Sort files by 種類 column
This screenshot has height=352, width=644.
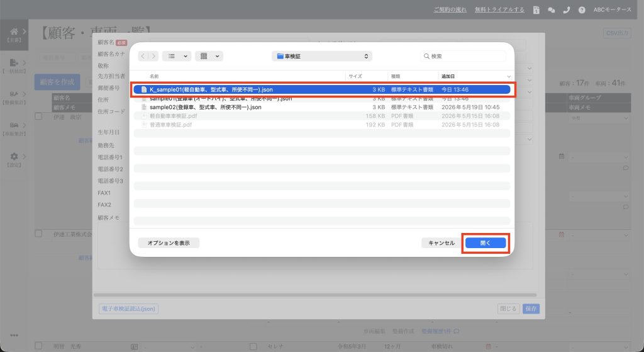[x=396, y=76]
